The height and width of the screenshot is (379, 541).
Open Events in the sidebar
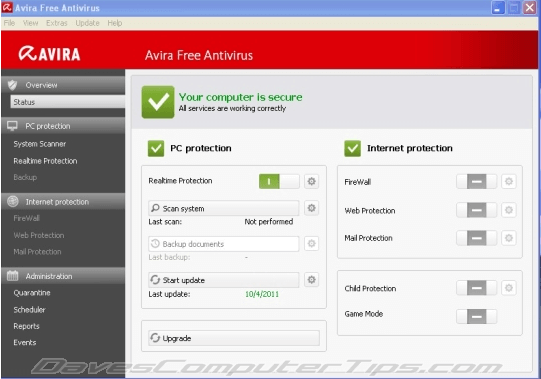25,342
